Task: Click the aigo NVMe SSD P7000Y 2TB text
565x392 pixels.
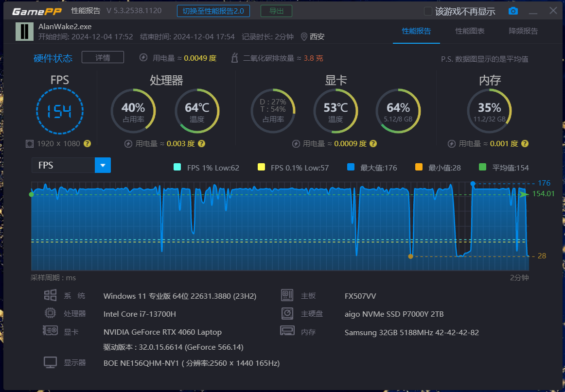Action: click(394, 314)
